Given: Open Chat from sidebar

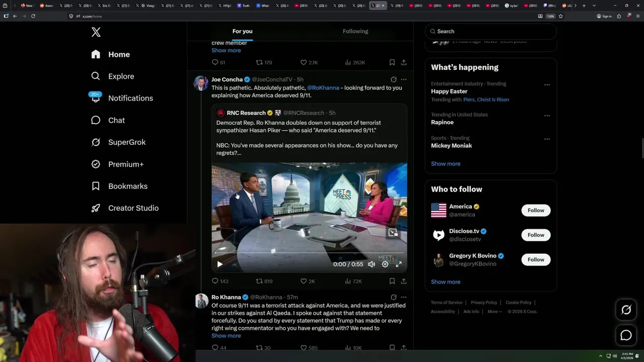Looking at the screenshot, I should tap(108, 120).
